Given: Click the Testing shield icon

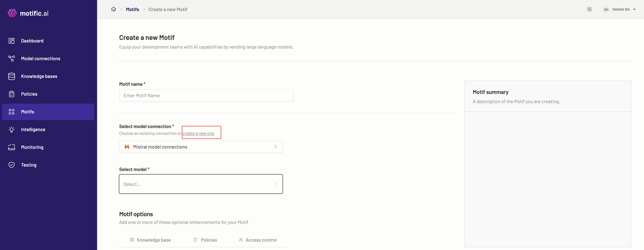Looking at the screenshot, I should pos(12,165).
